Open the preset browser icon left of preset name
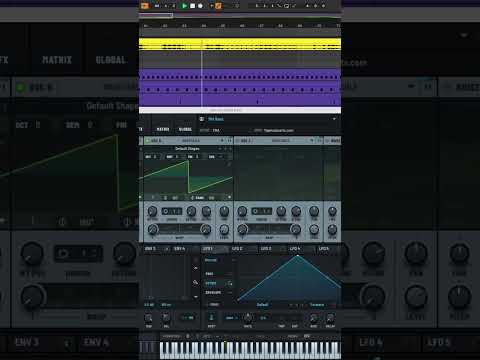 point(202,119)
